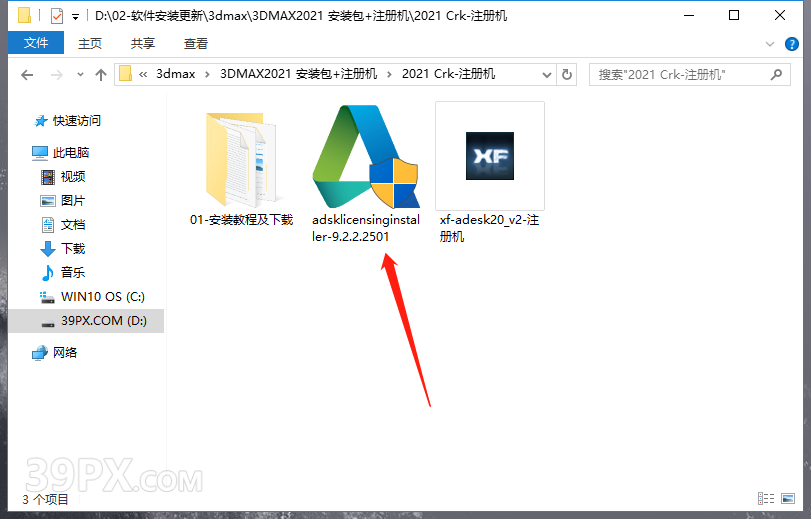Open Explorer help question mark
Viewport: 811px width, 519px height.
coord(791,44)
